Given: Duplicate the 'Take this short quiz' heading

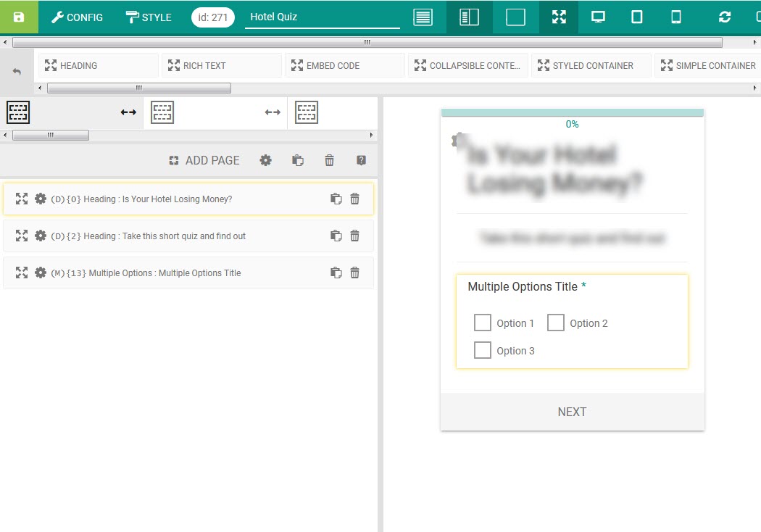Looking at the screenshot, I should [336, 236].
